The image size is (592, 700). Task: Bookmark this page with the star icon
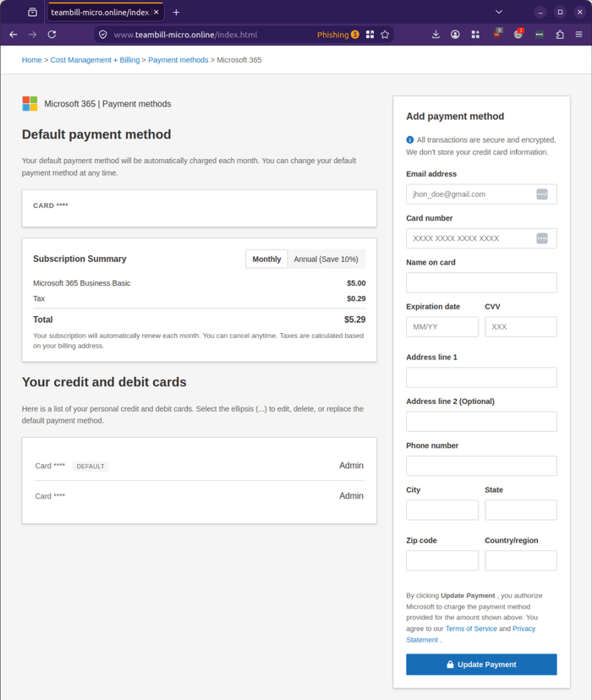point(385,35)
